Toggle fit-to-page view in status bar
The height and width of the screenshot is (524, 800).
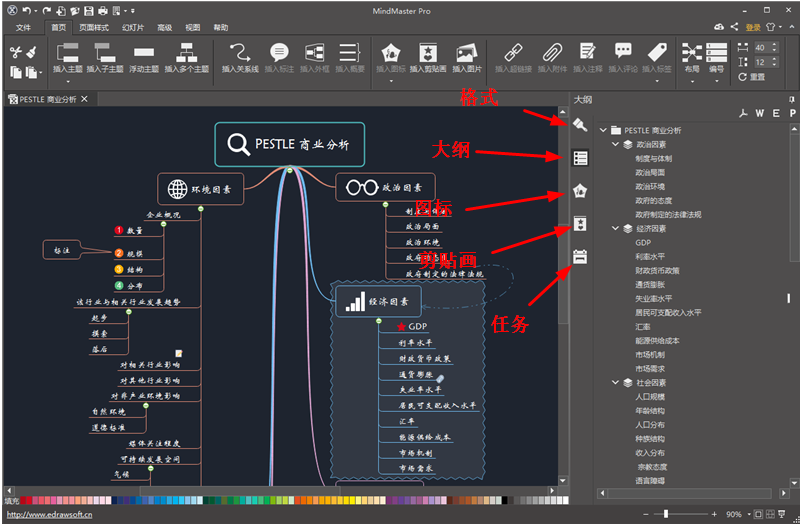tap(759, 514)
